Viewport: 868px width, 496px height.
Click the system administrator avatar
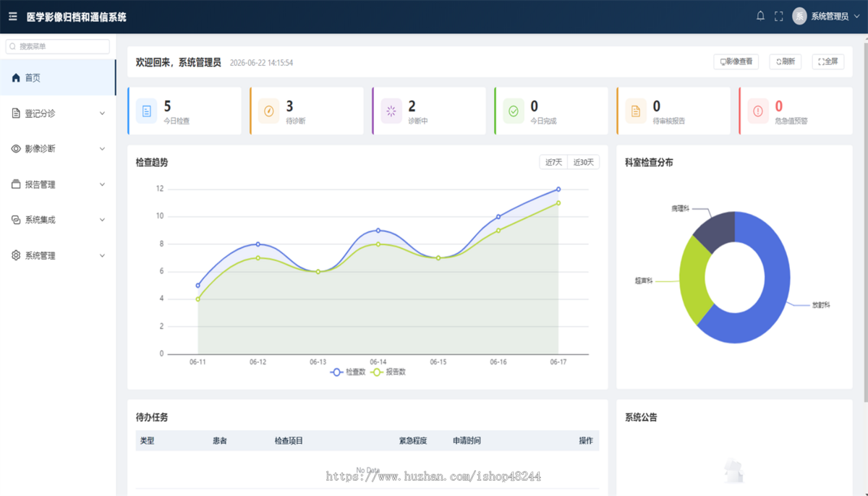[799, 16]
